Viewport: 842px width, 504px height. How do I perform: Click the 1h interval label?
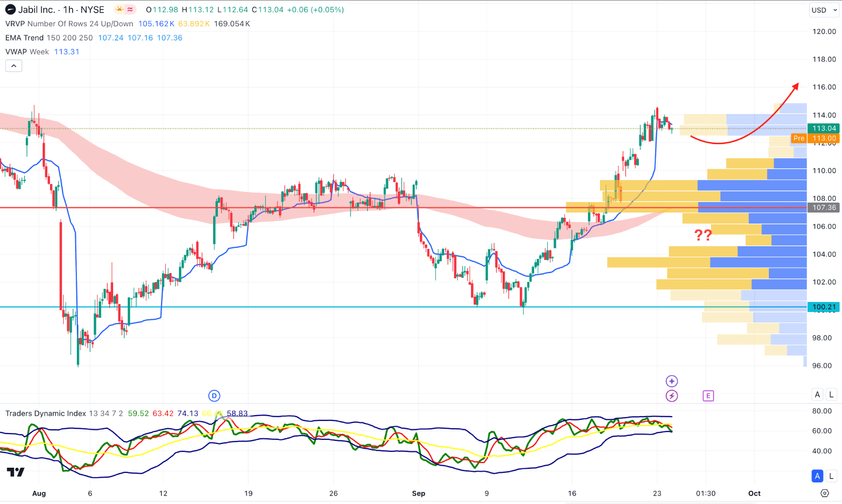click(x=68, y=9)
